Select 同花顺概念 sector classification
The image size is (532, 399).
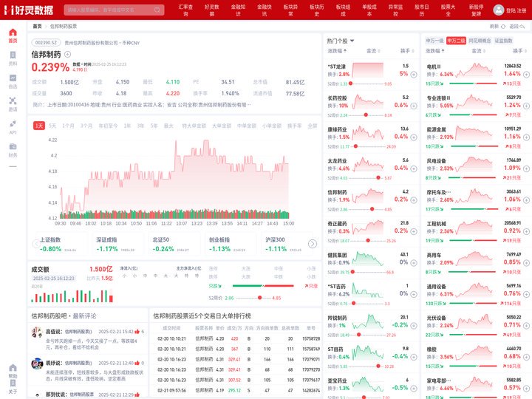[x=480, y=41]
